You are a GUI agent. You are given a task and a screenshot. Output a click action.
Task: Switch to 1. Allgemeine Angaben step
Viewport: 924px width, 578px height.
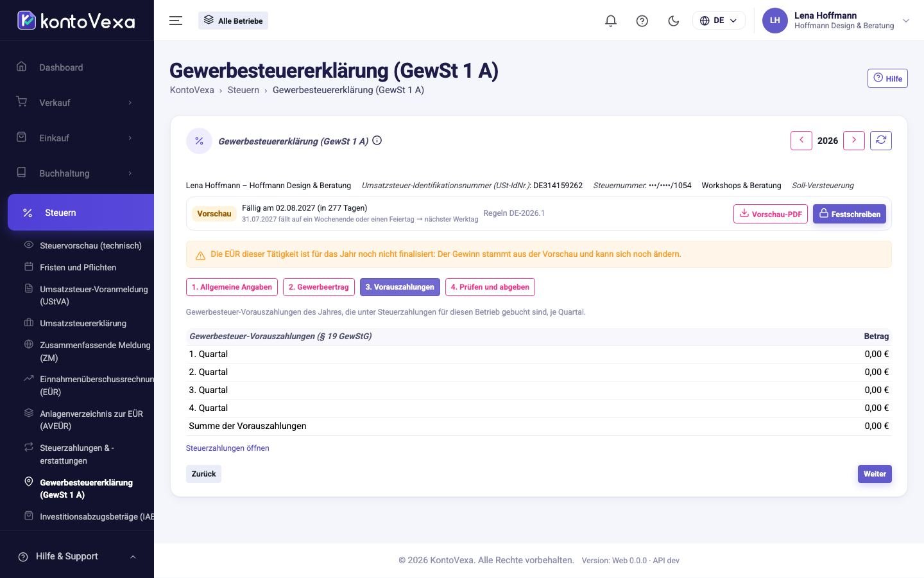(x=232, y=287)
